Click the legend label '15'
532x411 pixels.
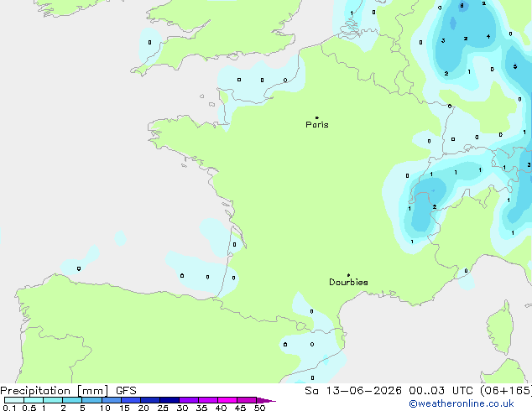coord(124,408)
